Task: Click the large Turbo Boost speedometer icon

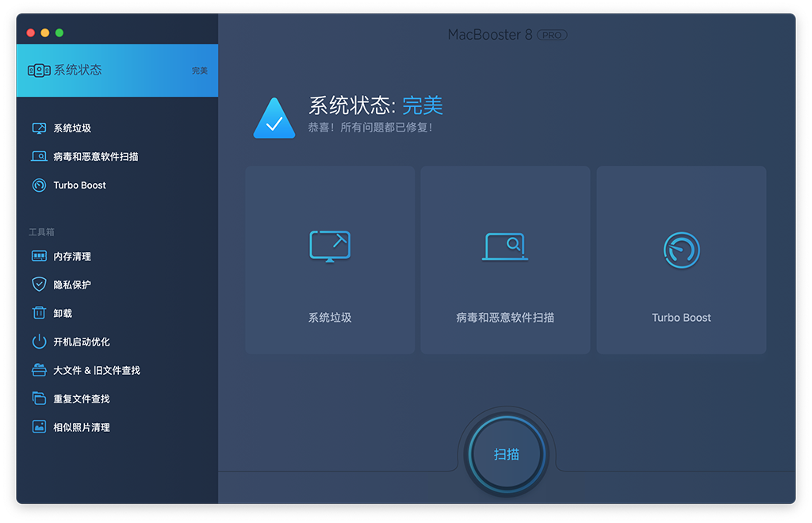Action: pyautogui.click(x=681, y=250)
